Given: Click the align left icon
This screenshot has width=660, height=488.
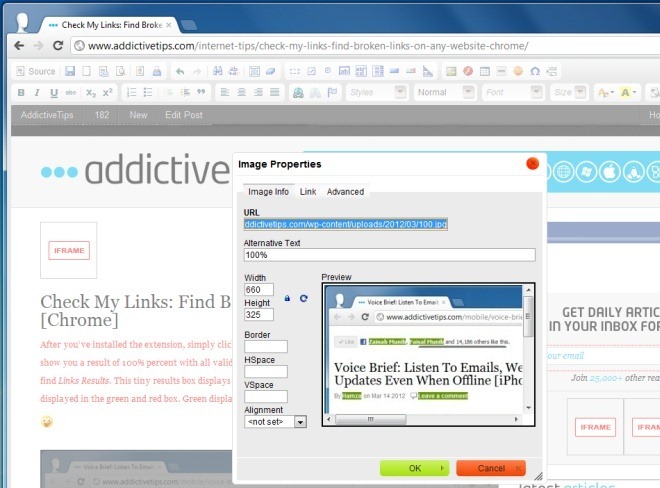Looking at the screenshot, I should coord(225,92).
